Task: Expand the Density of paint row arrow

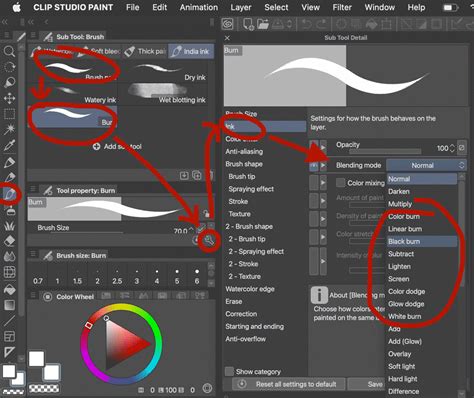Action: point(323,219)
